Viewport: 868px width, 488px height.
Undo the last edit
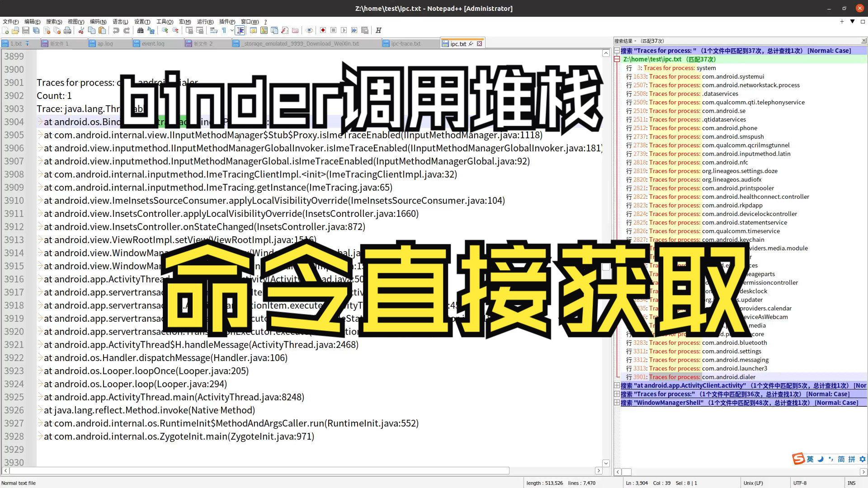click(117, 30)
